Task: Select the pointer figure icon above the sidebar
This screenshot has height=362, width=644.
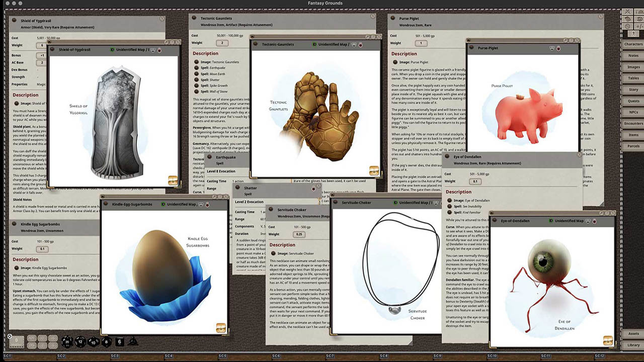Action: pyautogui.click(x=634, y=34)
